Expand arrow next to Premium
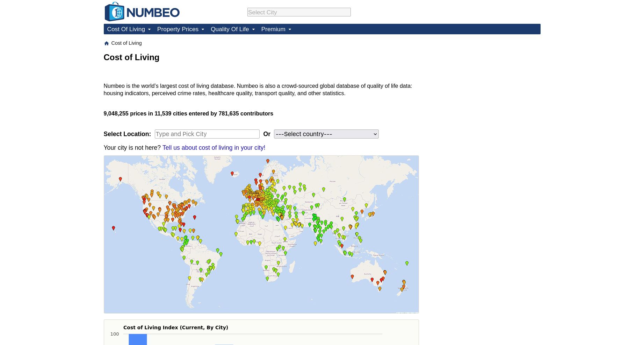 pyautogui.click(x=290, y=29)
